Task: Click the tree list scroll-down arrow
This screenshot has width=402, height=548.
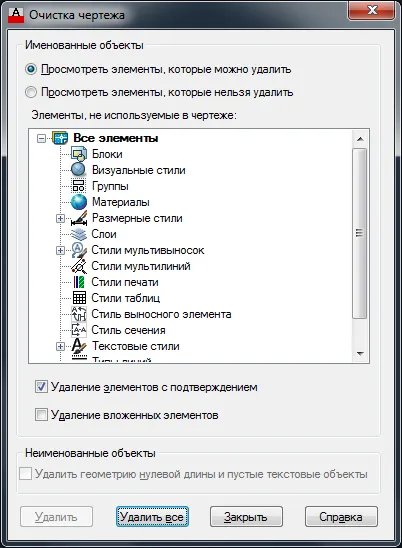Action: point(360,354)
